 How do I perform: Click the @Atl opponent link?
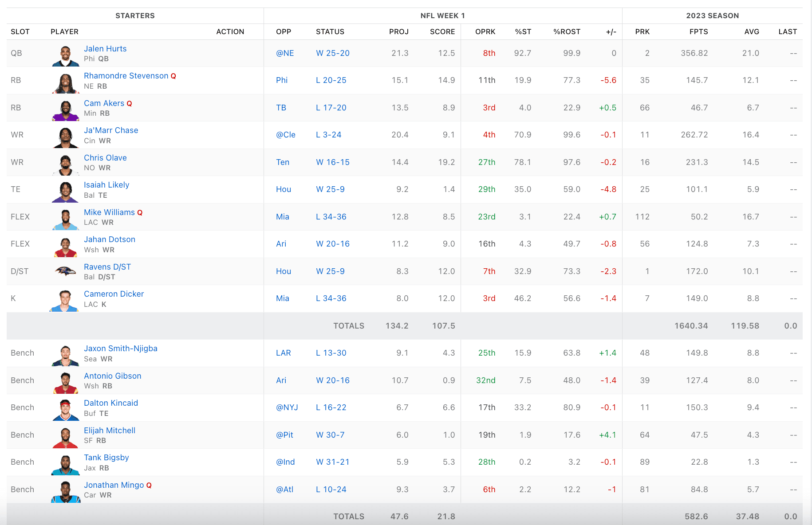284,490
